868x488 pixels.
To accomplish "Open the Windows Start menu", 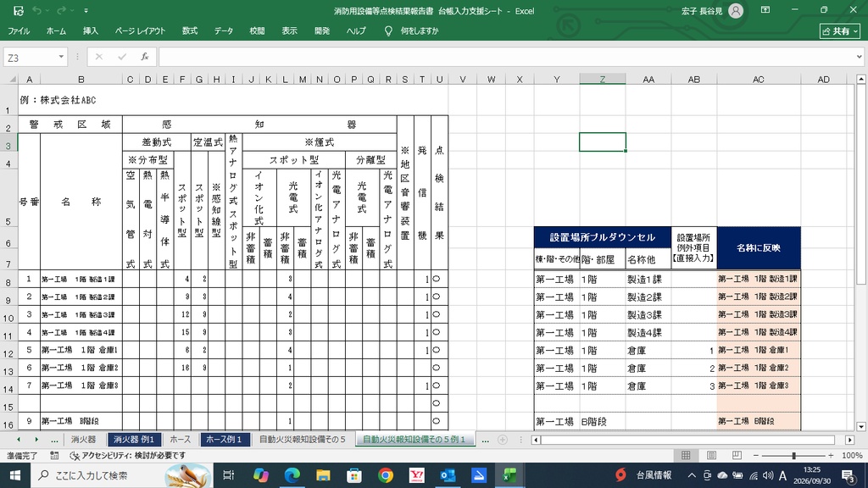I will (15, 475).
